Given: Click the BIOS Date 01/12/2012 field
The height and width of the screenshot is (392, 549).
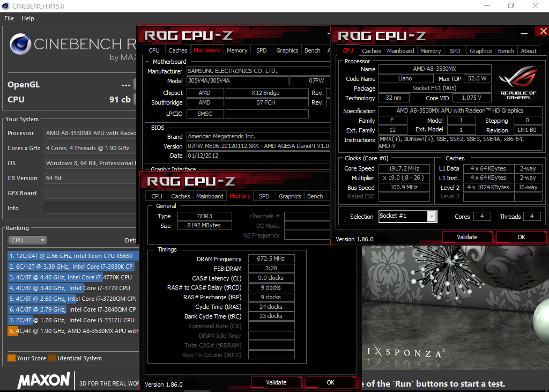Looking at the screenshot, I should click(x=258, y=156).
